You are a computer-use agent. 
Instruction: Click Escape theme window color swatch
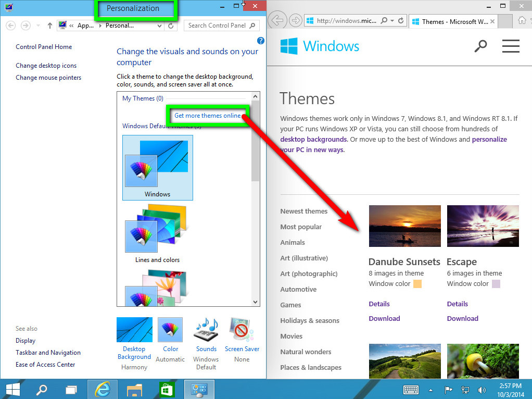tap(496, 284)
